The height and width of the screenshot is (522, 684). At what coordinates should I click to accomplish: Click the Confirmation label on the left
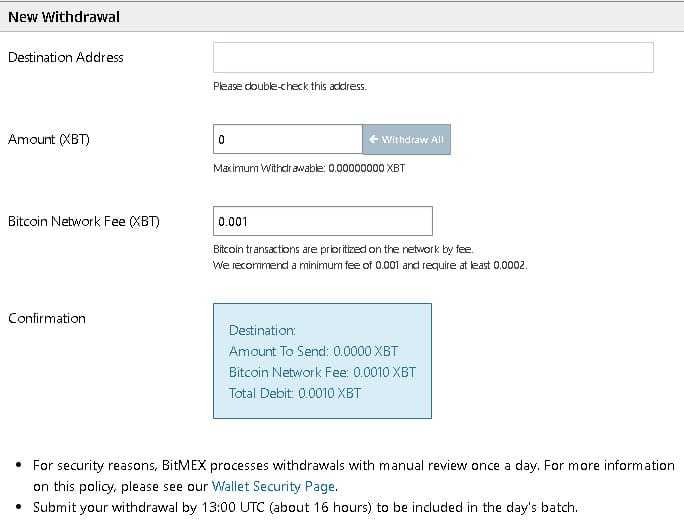47,319
